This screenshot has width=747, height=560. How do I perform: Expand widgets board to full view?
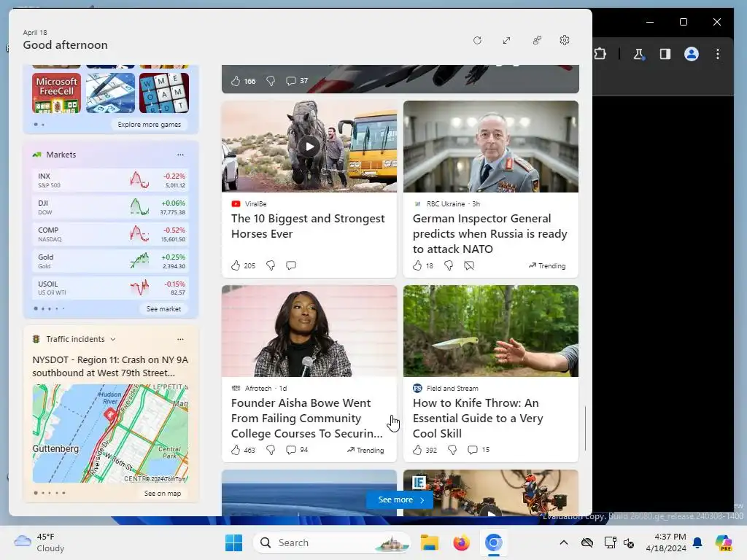[x=507, y=41]
